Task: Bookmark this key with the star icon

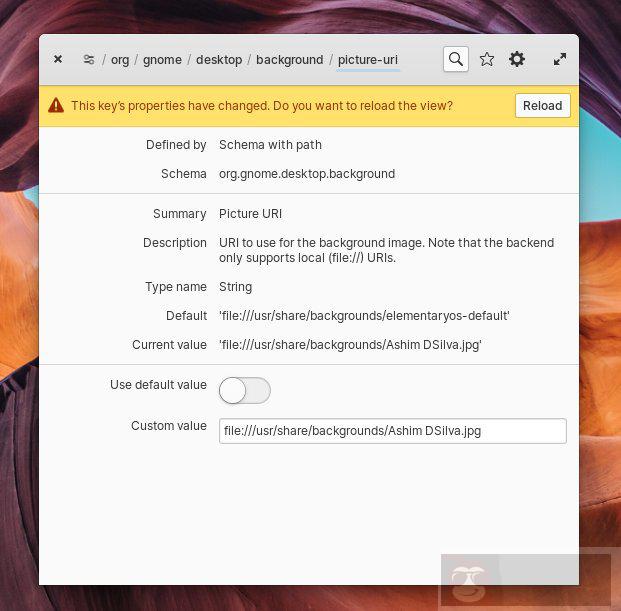Action: click(487, 59)
